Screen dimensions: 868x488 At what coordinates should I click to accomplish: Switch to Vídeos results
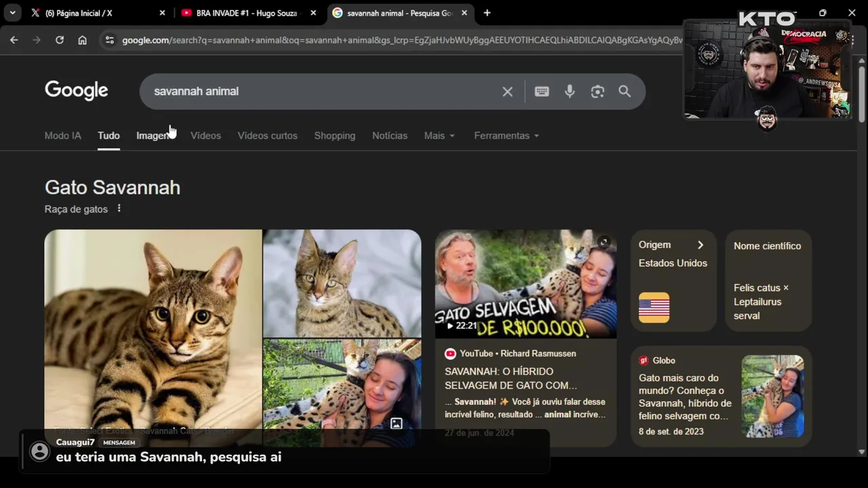(205, 136)
